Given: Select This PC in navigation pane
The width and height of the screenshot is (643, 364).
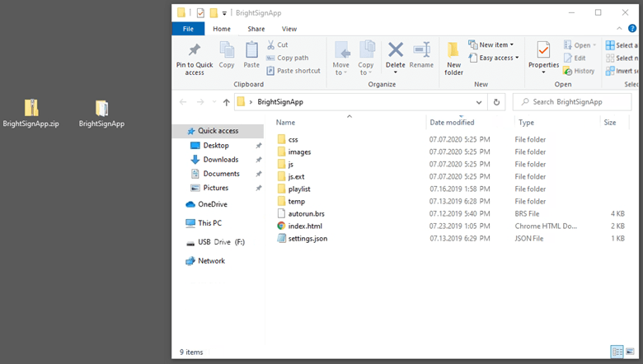Looking at the screenshot, I should [x=209, y=223].
